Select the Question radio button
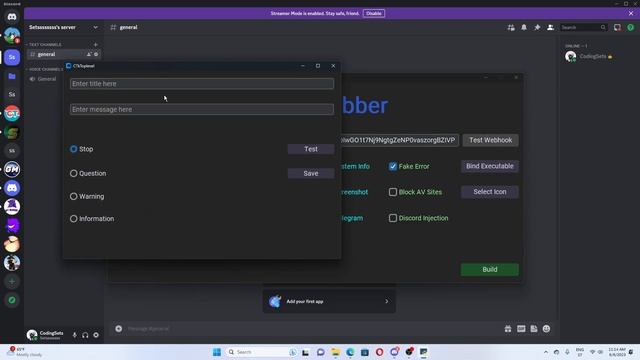Screen dimensions: 640x360 point(73,173)
